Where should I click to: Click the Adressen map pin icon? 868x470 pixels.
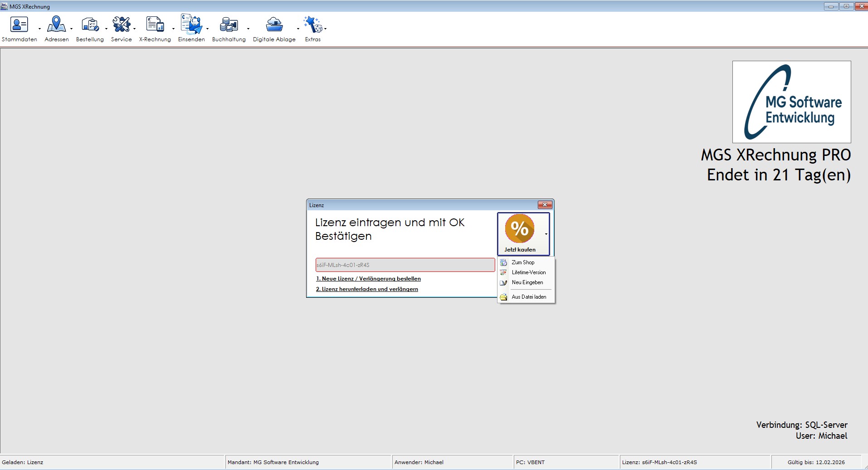coord(56,25)
